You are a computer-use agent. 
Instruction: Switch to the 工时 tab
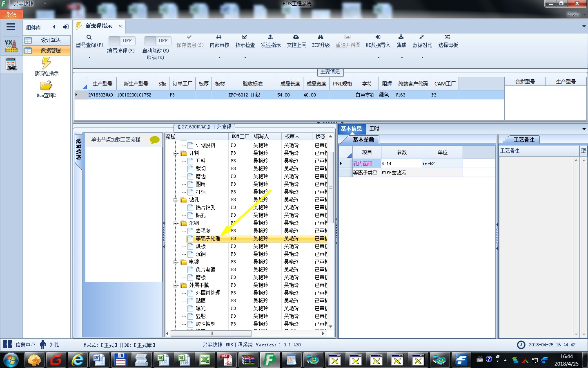click(x=374, y=128)
